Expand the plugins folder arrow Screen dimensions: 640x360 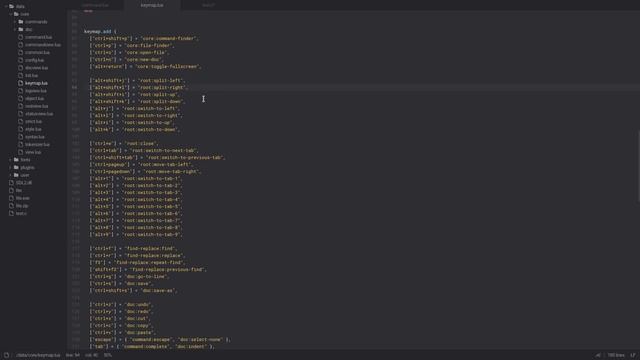click(x=11, y=167)
